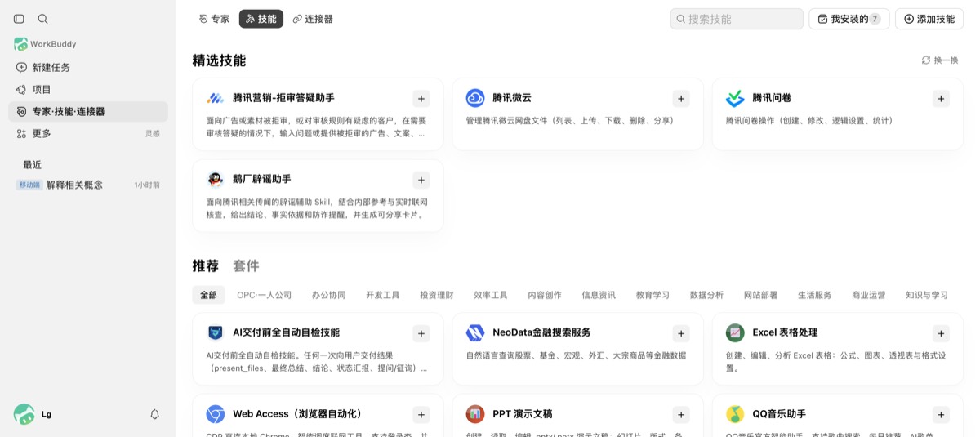Open the Excel 表格处理 skill title

tap(785, 332)
